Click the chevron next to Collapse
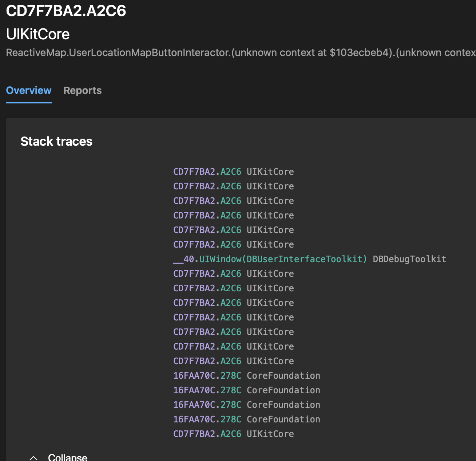 coord(34,456)
